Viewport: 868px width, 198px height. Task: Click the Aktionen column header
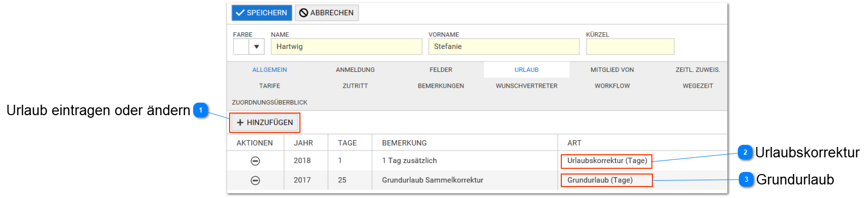(255, 143)
